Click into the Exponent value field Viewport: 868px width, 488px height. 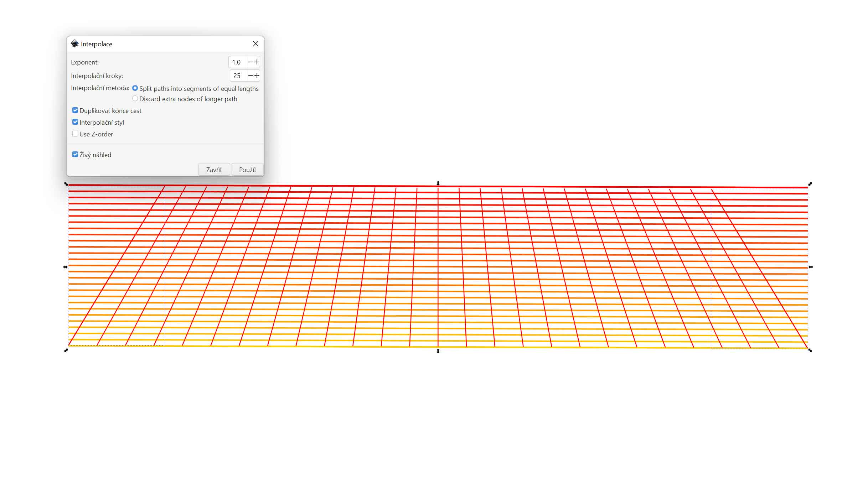point(237,62)
